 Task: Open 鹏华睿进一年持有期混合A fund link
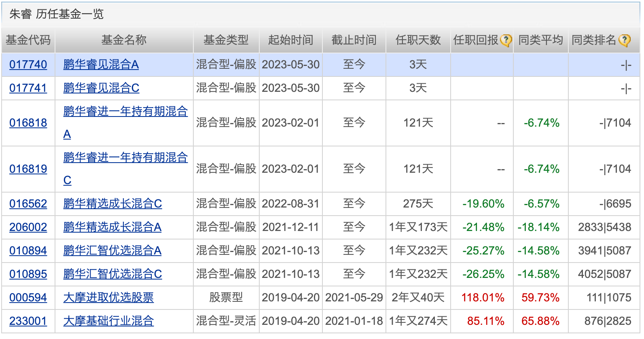125,123
